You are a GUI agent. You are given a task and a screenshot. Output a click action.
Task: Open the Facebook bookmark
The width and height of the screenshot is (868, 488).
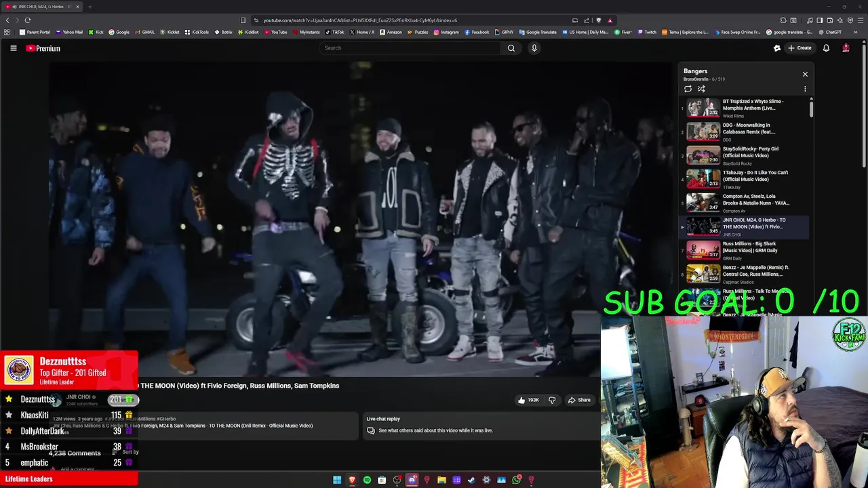point(477,32)
